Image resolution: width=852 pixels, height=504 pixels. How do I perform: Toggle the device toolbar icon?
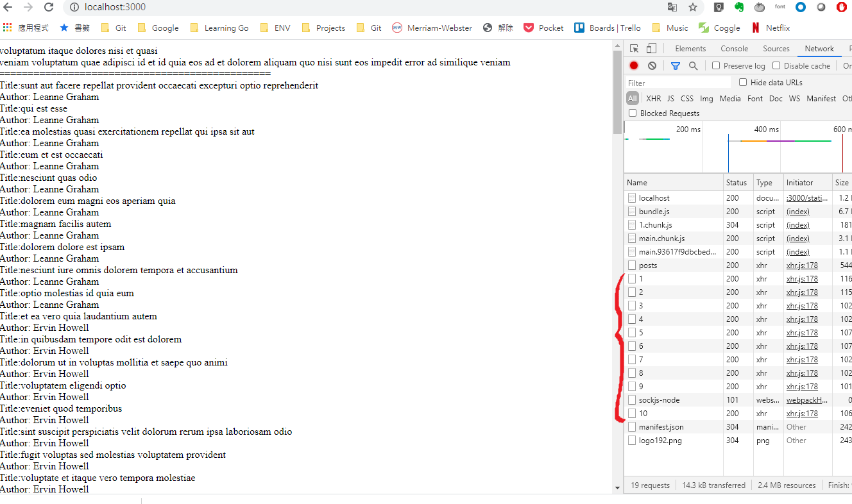(651, 49)
